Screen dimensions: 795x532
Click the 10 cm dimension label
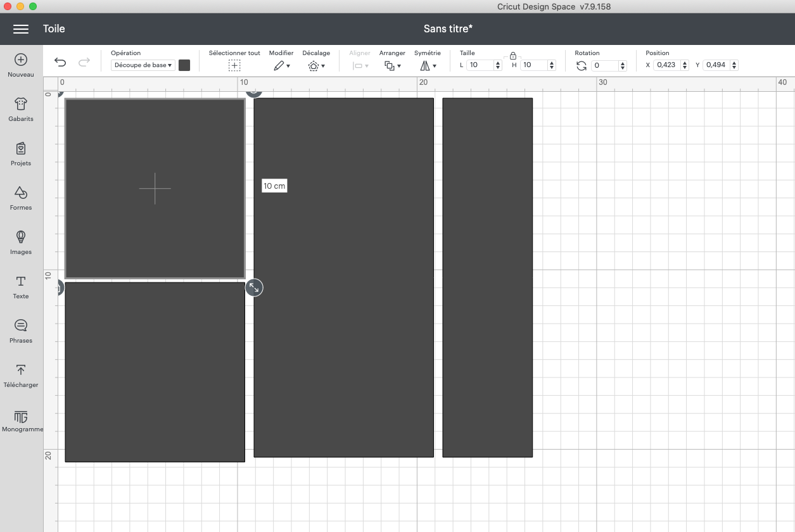tap(274, 186)
